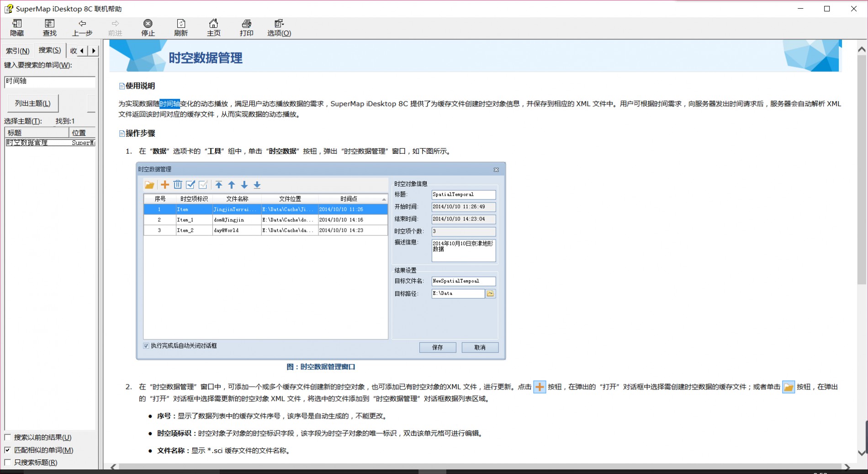Image resolution: width=868 pixels, height=474 pixels.
Task: Click the vertical scrollbar up arrow
Action: point(862,49)
